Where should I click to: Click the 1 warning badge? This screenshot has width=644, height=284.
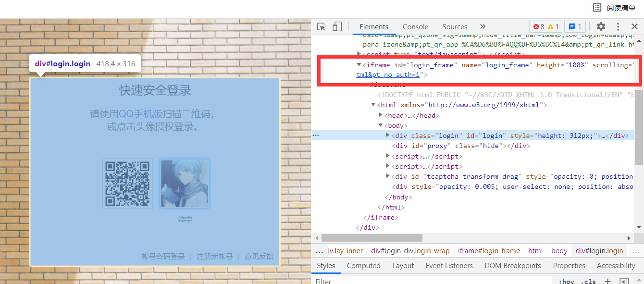tap(555, 26)
